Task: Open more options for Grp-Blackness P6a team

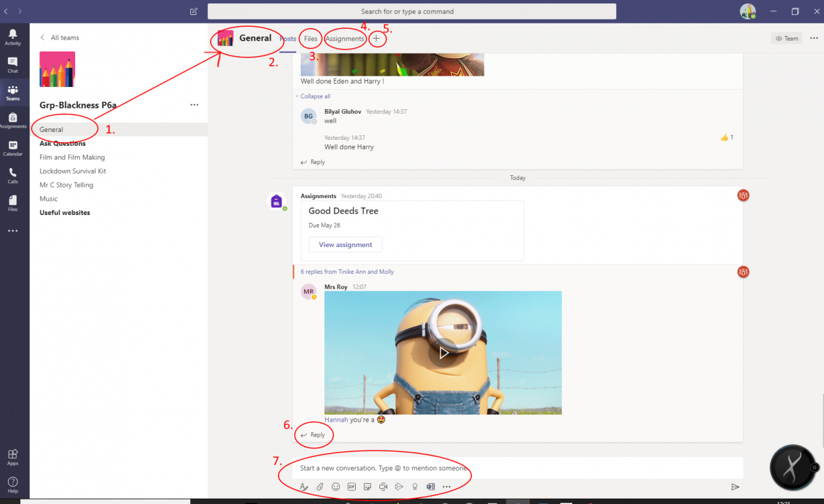Action: tap(194, 105)
